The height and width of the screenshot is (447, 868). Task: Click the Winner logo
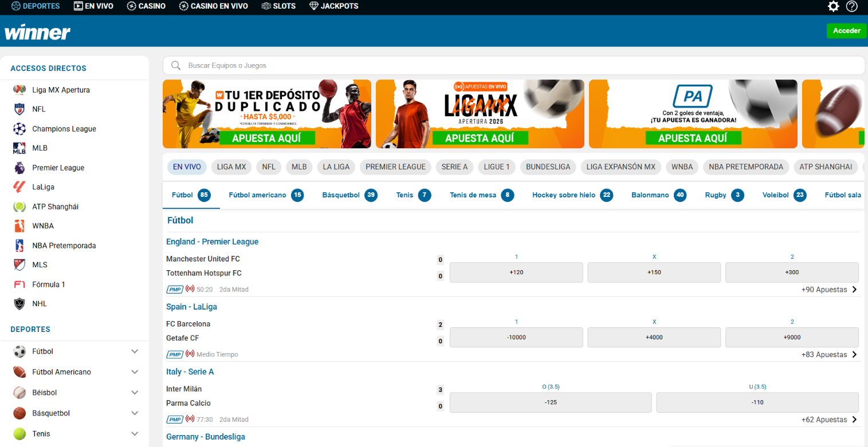click(37, 32)
